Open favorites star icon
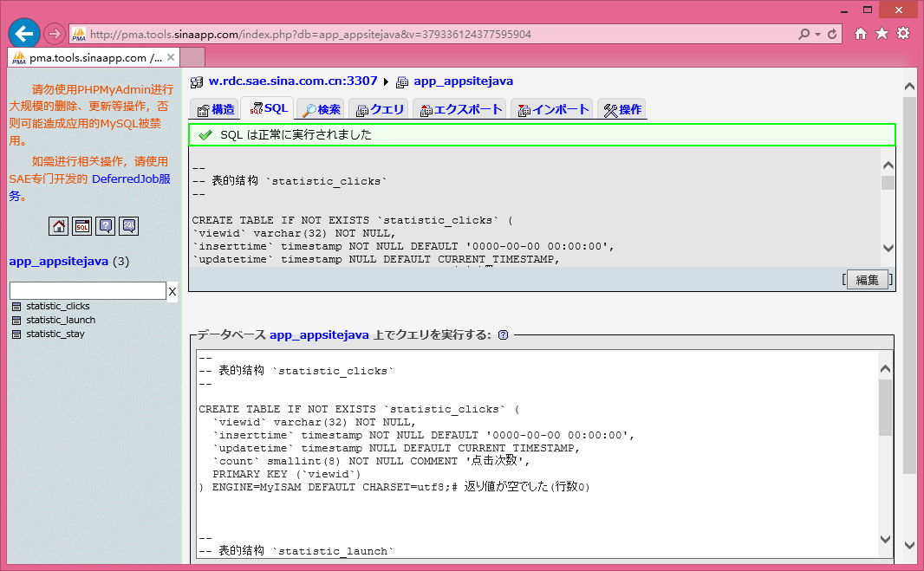This screenshot has height=571, width=924. click(x=882, y=34)
